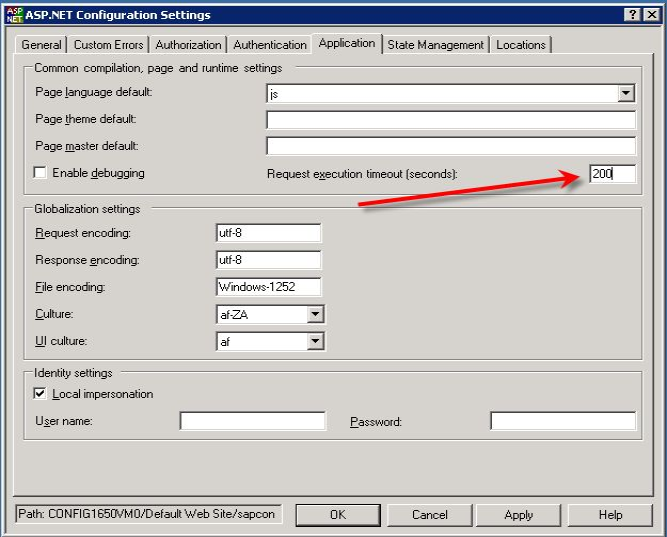
Task: Click the Apply button
Action: (519, 515)
